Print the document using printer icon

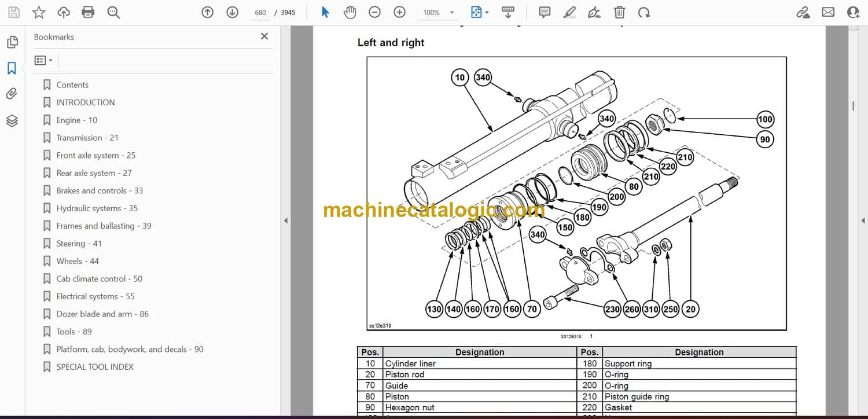coord(88,12)
